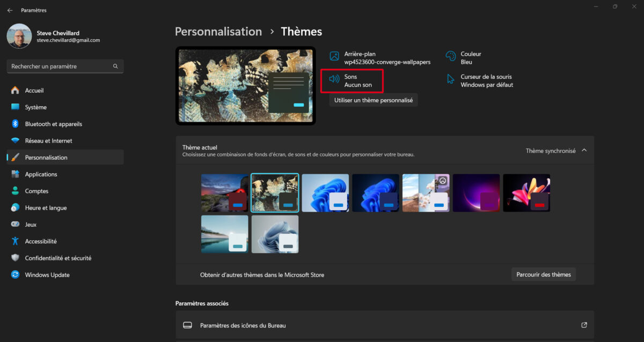Open Arrière-plan background settings icon

tap(334, 56)
